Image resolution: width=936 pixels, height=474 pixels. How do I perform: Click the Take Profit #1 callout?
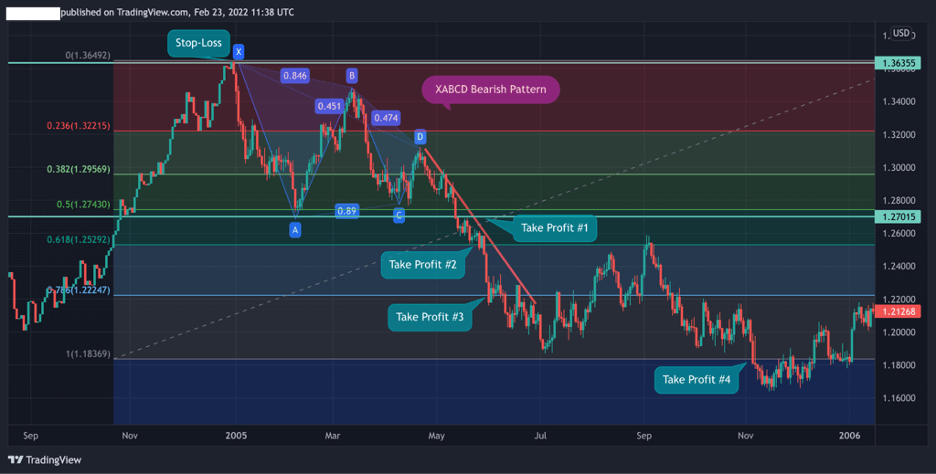click(x=555, y=227)
